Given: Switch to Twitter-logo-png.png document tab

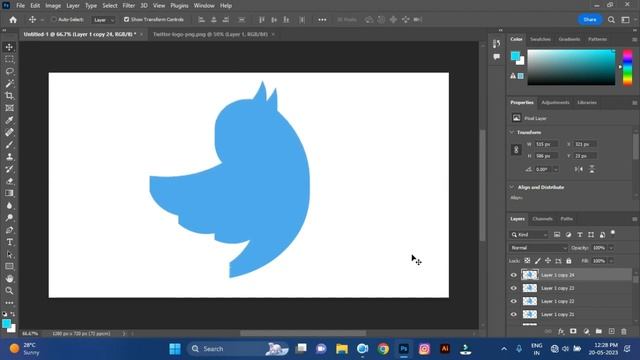Looking at the screenshot, I should coord(210,34).
